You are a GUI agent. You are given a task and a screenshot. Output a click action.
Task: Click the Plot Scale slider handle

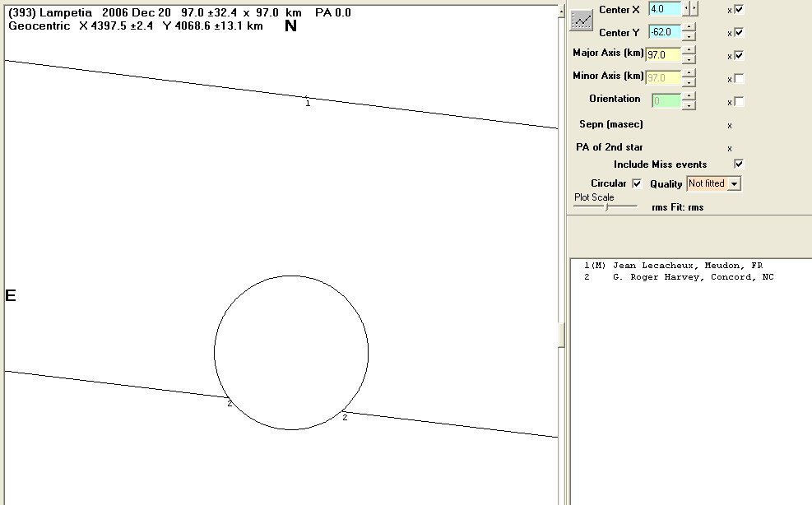[607, 207]
